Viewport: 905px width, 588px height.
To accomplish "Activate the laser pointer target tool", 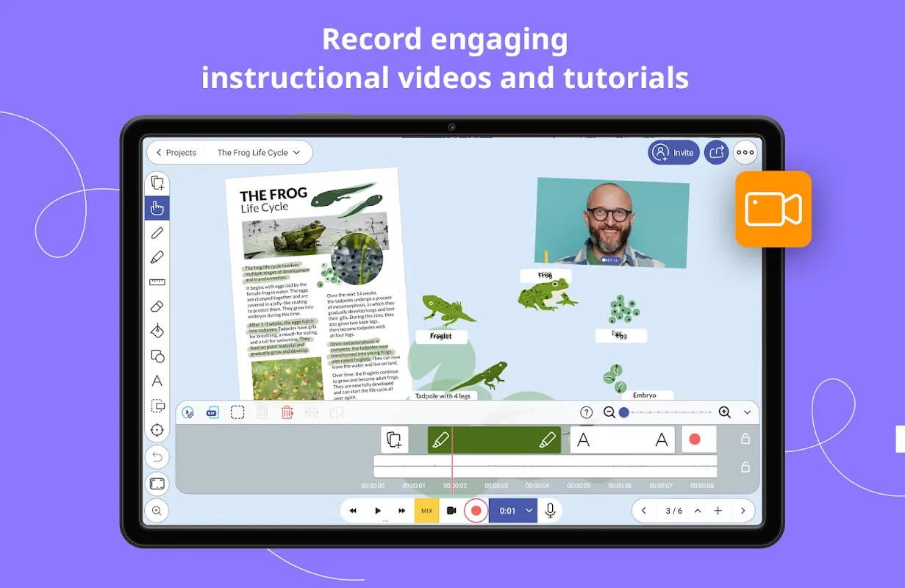I will click(x=157, y=430).
